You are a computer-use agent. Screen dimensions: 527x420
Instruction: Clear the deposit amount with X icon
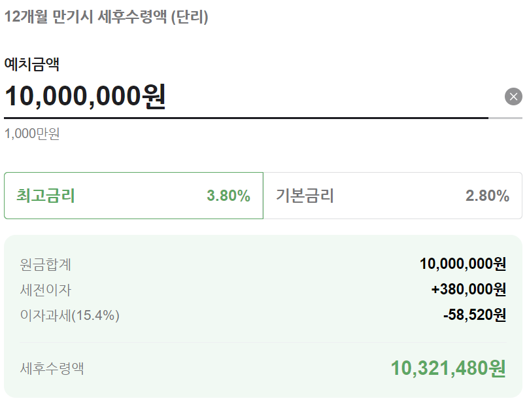coord(513,97)
